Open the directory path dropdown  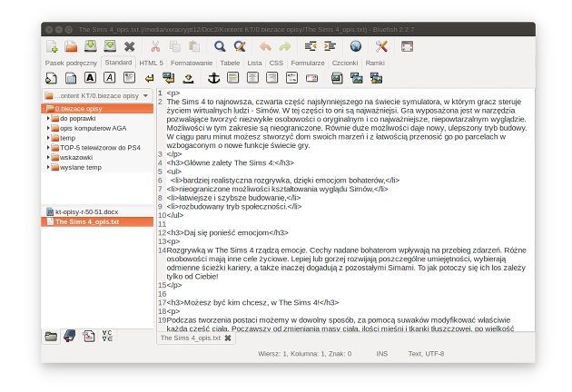click(x=97, y=96)
